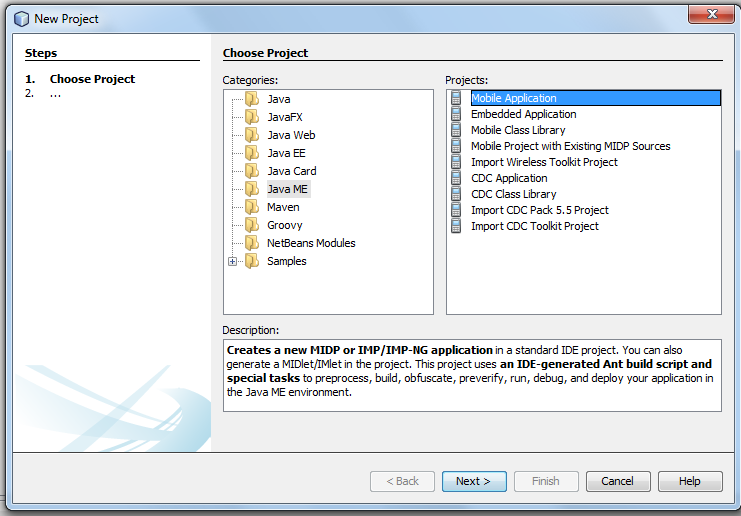Click the Java ME folder icon
Image resolution: width=741 pixels, height=516 pixels.
pos(252,189)
